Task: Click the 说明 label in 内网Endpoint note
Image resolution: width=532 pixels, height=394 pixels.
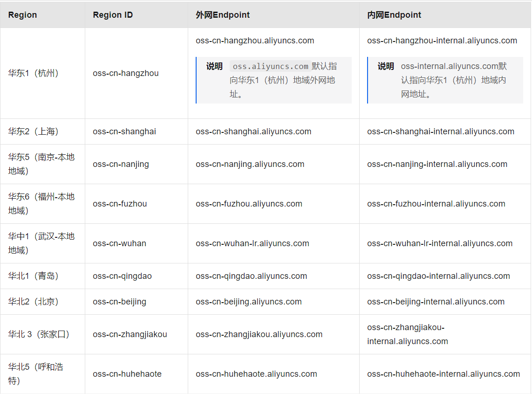Action: (x=386, y=66)
